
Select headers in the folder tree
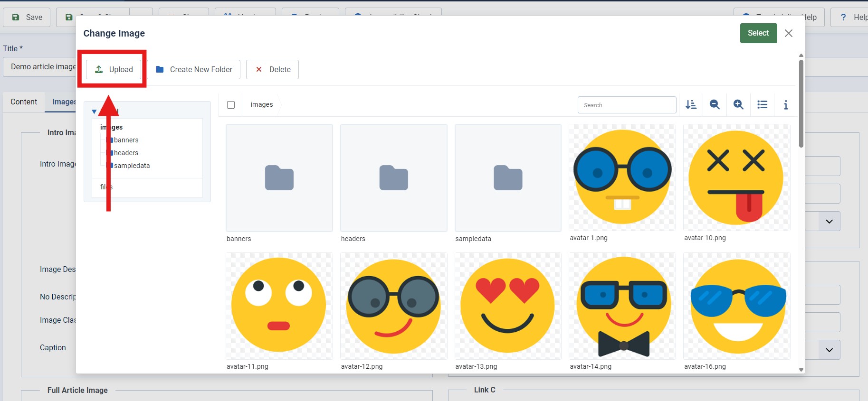[x=126, y=153]
